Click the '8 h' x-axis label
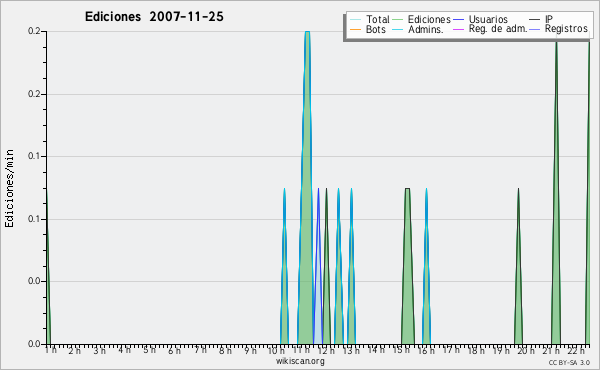Image resolution: width=600 pixels, height=370 pixels. 225,350
